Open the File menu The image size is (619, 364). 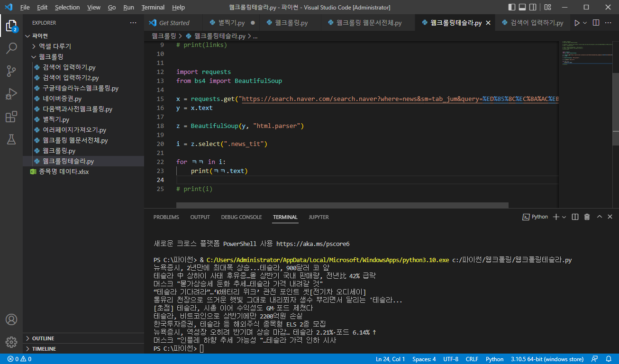coord(25,7)
